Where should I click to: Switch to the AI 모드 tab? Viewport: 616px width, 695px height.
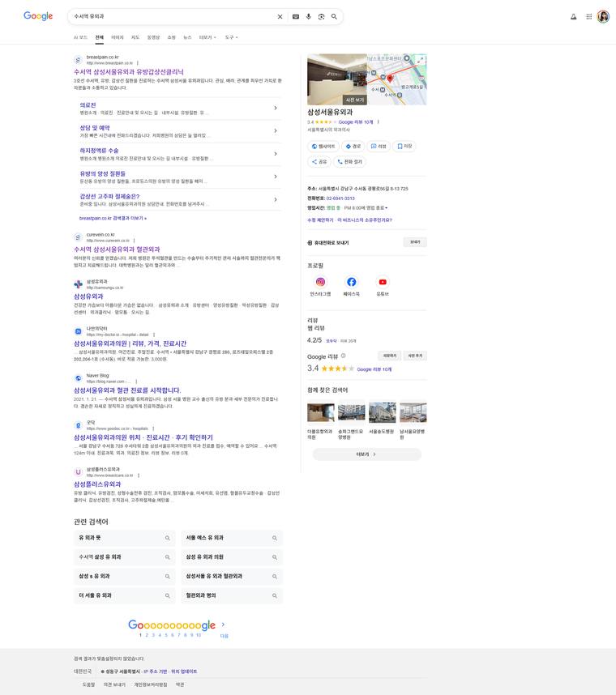tap(80, 37)
